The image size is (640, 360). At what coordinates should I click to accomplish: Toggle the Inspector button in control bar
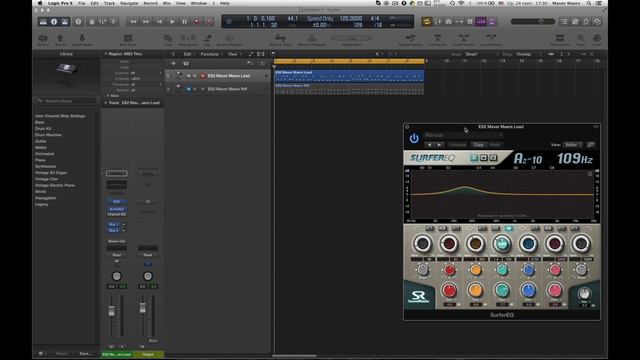[x=54, y=22]
